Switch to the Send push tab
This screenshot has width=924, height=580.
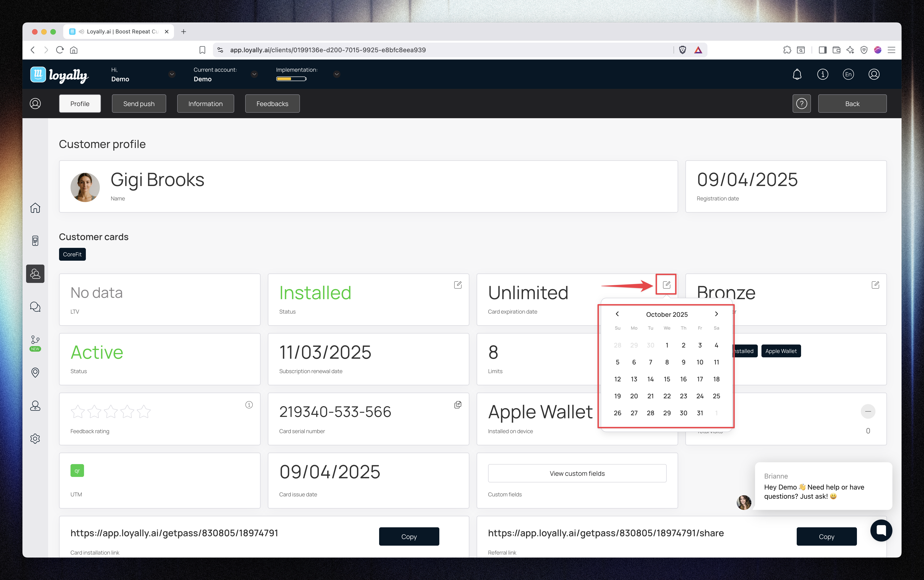(x=139, y=104)
